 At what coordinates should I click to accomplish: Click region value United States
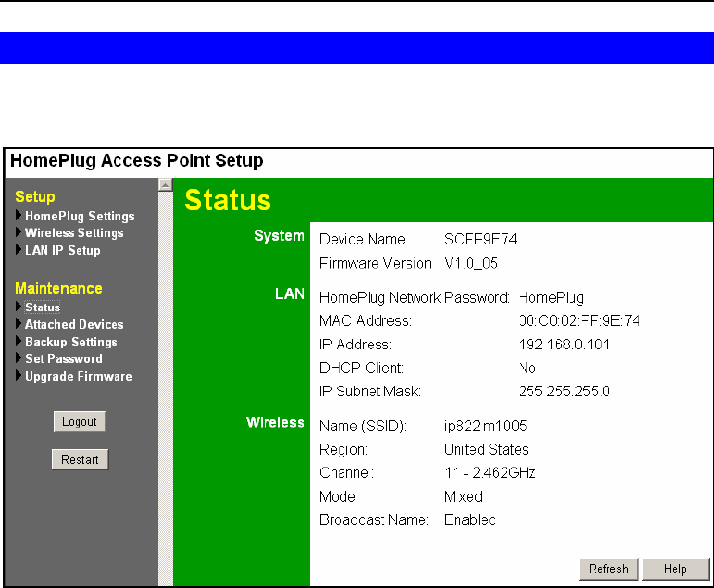[x=486, y=449]
